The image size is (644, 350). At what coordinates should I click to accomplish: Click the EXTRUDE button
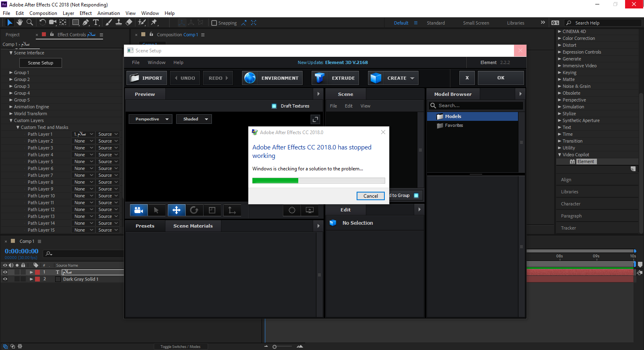click(x=336, y=78)
